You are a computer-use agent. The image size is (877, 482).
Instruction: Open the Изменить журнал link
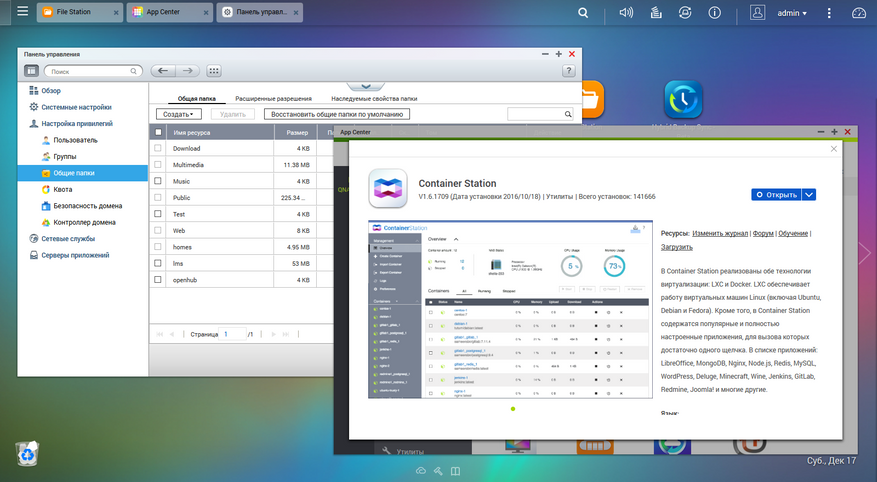[x=720, y=233]
